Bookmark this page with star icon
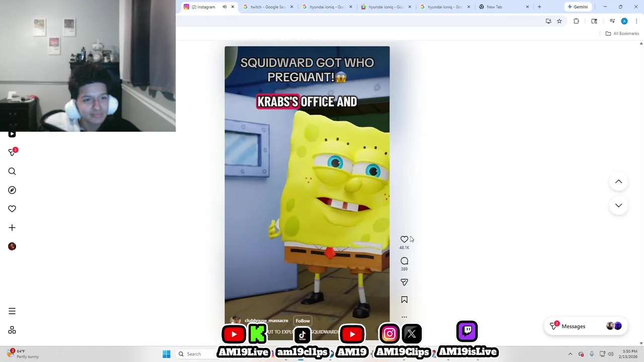Image resolution: width=644 pixels, height=362 pixels. click(559, 21)
